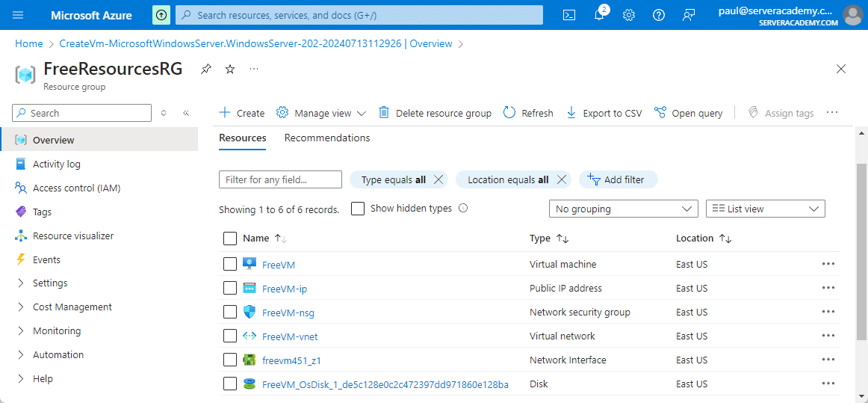Expand the Automation section

(x=21, y=354)
